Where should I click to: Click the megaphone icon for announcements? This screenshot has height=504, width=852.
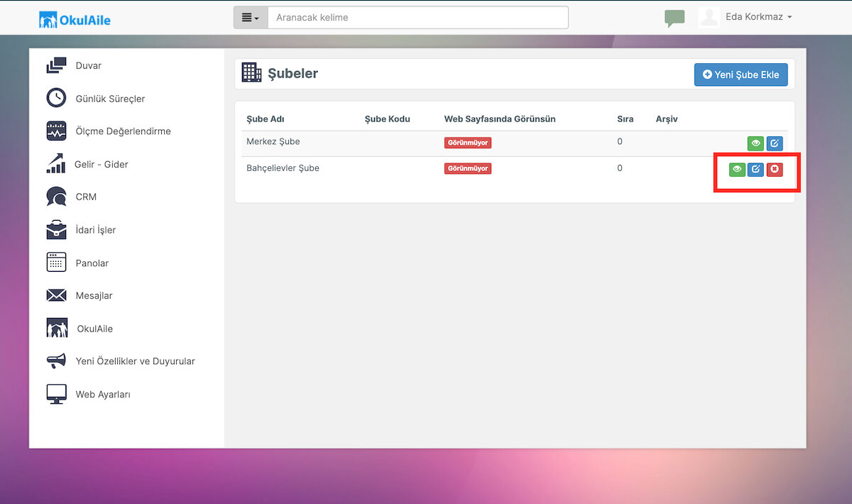pyautogui.click(x=56, y=361)
